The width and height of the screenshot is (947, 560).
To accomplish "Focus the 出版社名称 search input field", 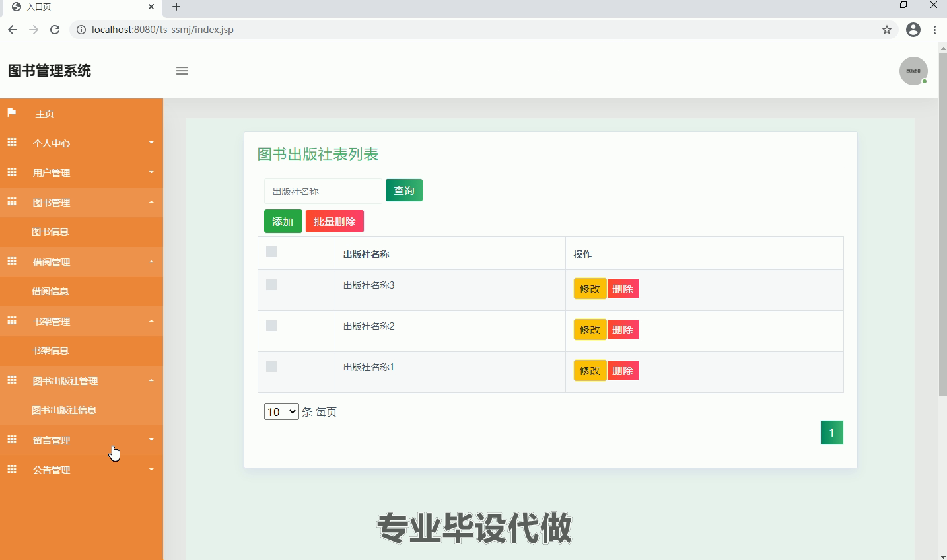I will click(323, 191).
